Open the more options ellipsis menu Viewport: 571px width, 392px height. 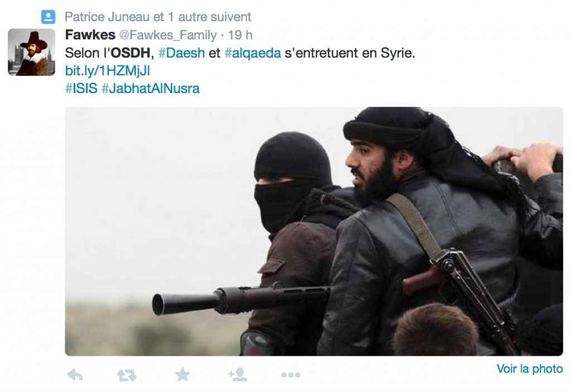(291, 375)
